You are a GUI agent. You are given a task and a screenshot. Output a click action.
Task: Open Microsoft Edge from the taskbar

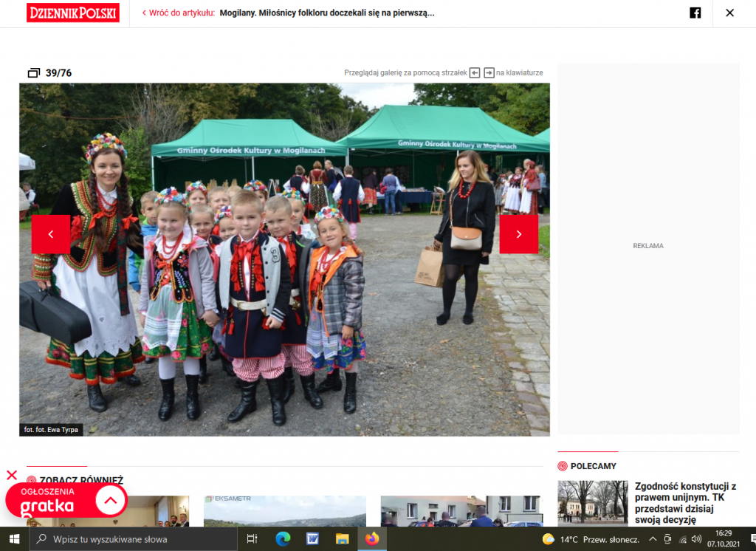(283, 539)
